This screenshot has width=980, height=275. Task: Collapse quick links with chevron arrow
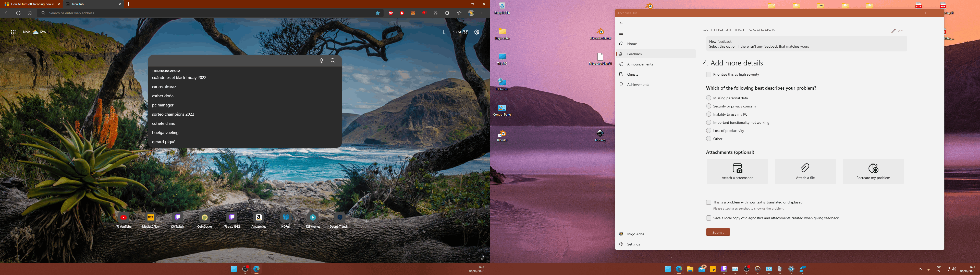click(375, 204)
